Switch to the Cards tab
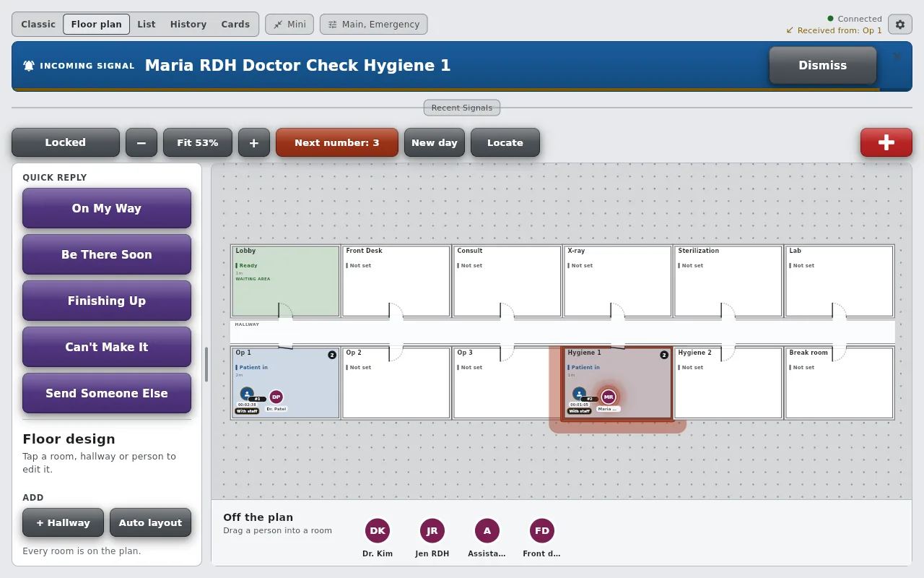Viewport: 924px width, 578px height. point(235,24)
